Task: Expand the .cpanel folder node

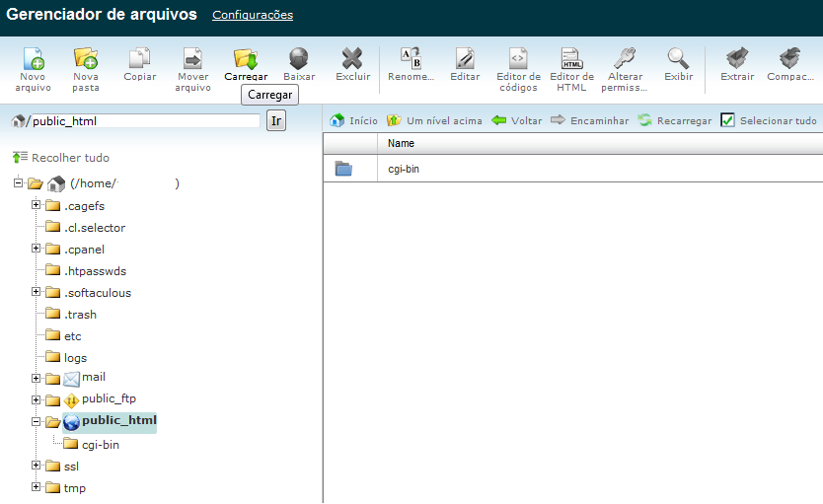Action: pyautogui.click(x=36, y=249)
